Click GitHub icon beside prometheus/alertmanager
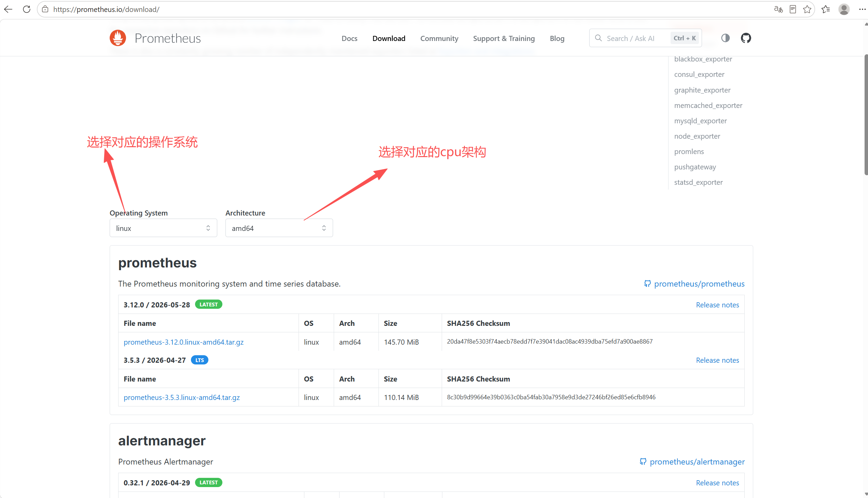This screenshot has height=498, width=868. click(x=643, y=462)
